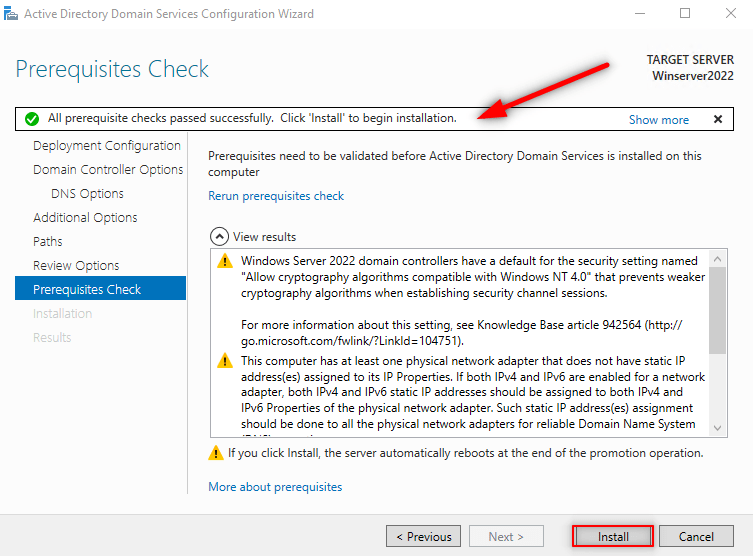The image size is (753, 556).
Task: Click the Cancel button
Action: click(x=696, y=536)
